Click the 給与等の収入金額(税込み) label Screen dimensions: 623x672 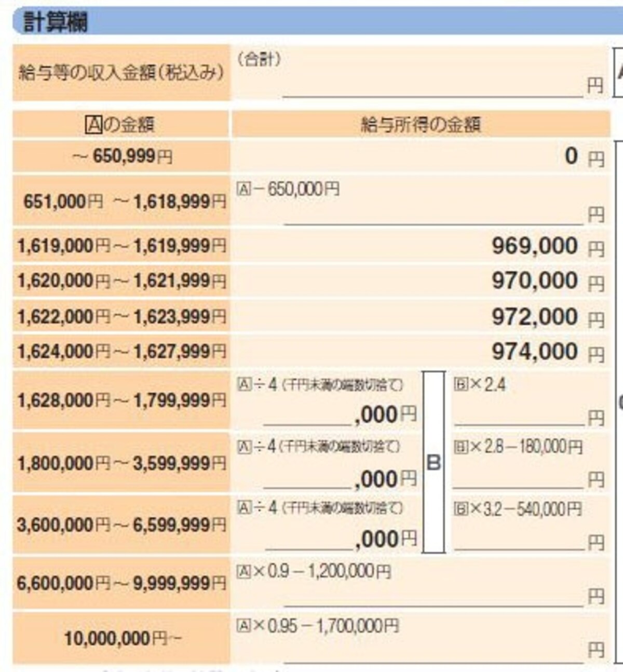click(x=121, y=72)
